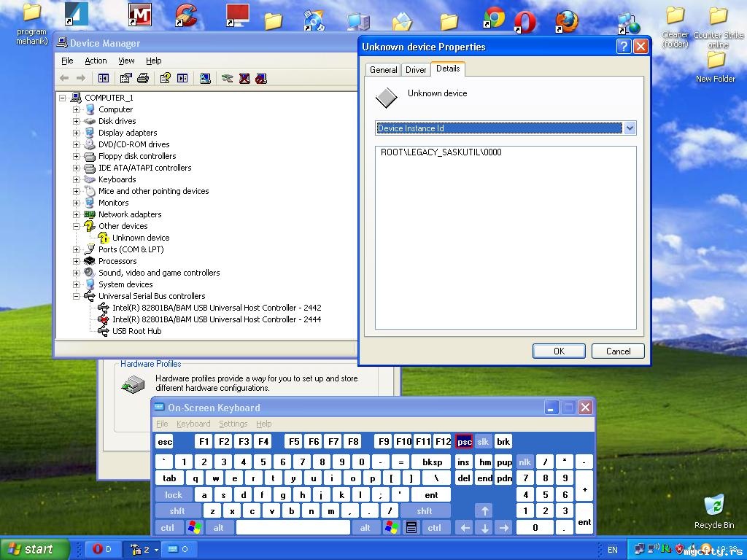Screen dimensions: 747x560
Task: Open the Properties toolbar icon in Device Manager
Action: (125, 78)
